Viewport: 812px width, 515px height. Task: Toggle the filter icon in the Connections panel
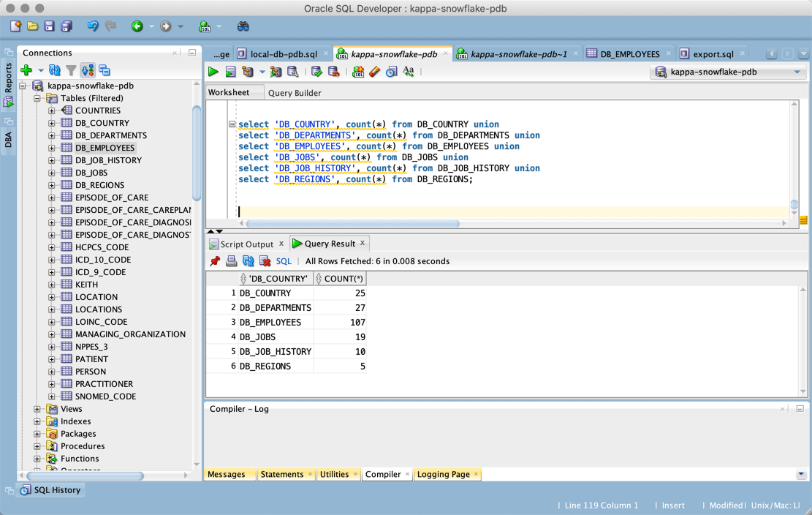(x=71, y=71)
